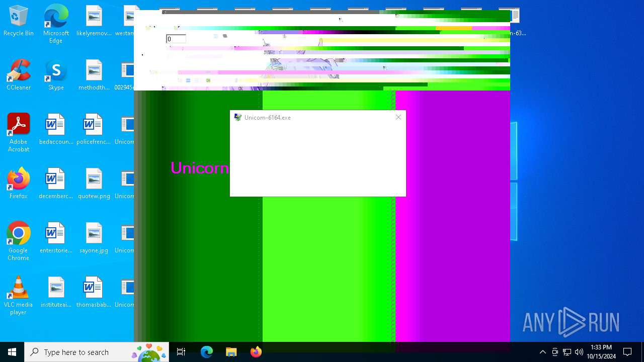Select the likelyremov image file icon
This screenshot has height=362, width=644.
click(x=94, y=21)
